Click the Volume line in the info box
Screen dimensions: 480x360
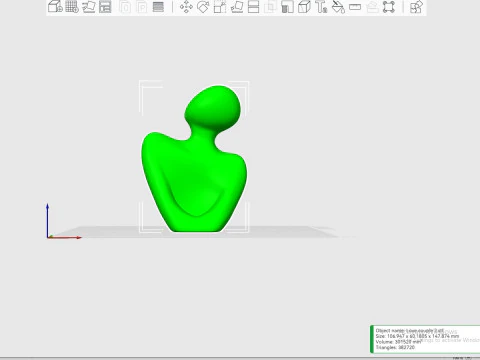(x=399, y=342)
